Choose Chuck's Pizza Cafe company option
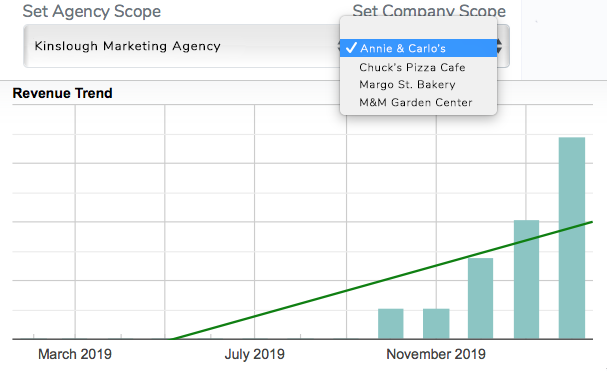Viewport: 607px width, 371px height. (418, 67)
